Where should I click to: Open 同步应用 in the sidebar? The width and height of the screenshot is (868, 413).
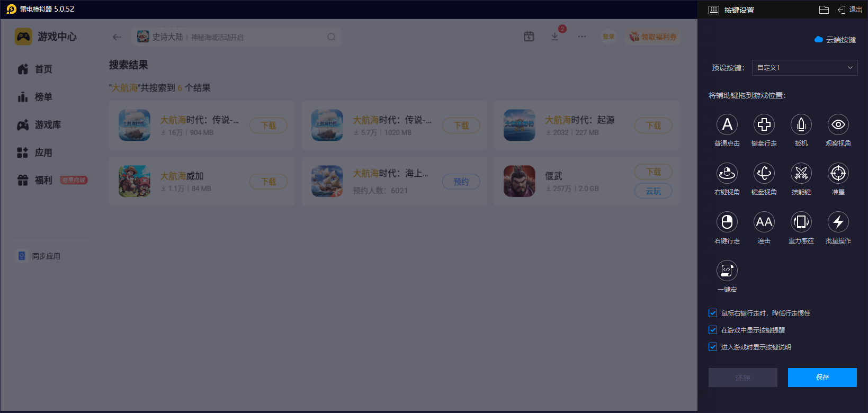coord(39,256)
